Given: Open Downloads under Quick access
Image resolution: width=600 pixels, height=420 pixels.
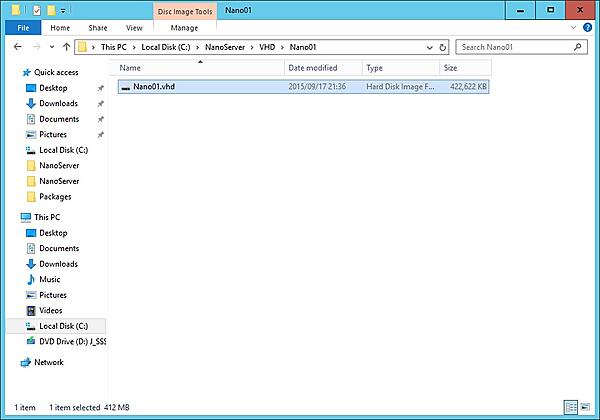Looking at the screenshot, I should coord(58,103).
